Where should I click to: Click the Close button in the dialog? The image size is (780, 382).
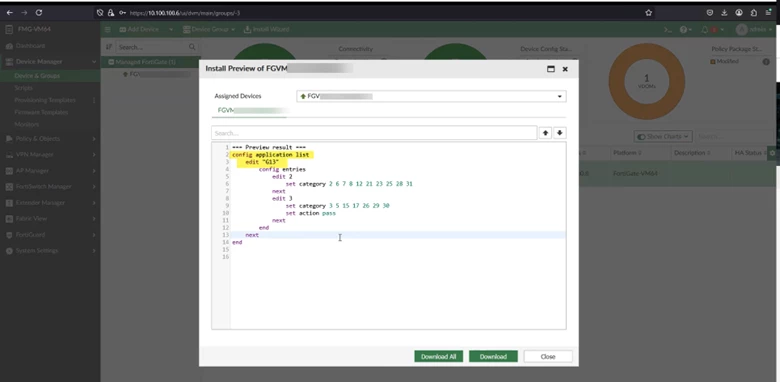pos(548,357)
